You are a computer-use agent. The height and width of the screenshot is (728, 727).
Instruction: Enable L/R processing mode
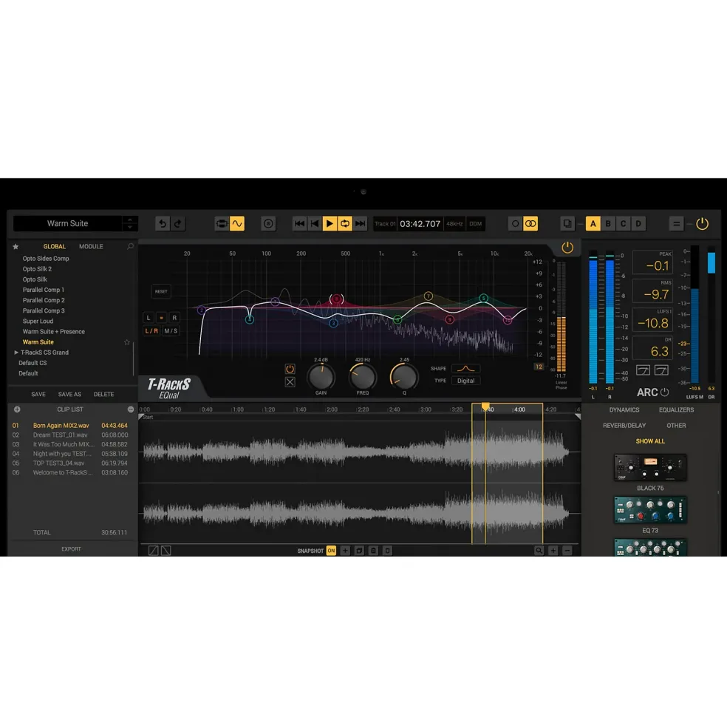click(151, 331)
